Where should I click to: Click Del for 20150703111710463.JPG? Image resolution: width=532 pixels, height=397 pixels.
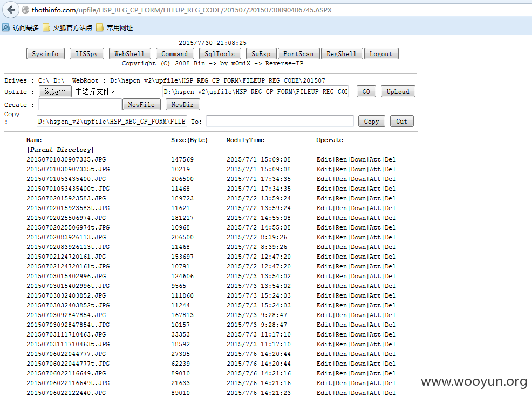click(390, 334)
